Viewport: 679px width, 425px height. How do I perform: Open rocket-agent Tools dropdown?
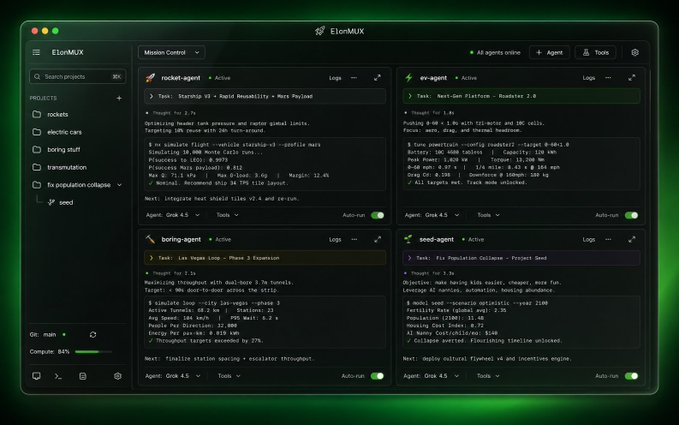228,215
